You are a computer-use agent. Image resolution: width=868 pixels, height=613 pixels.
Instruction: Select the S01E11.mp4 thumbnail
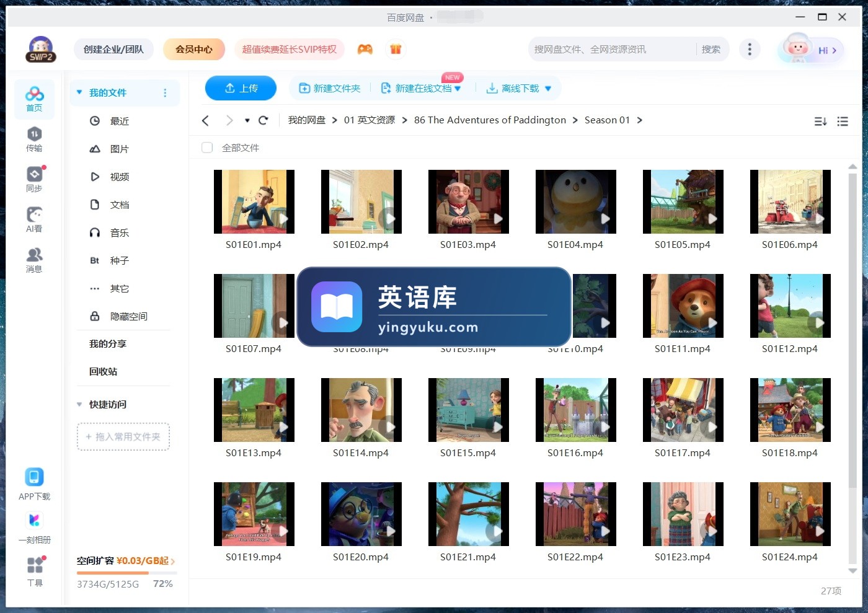[x=683, y=306]
